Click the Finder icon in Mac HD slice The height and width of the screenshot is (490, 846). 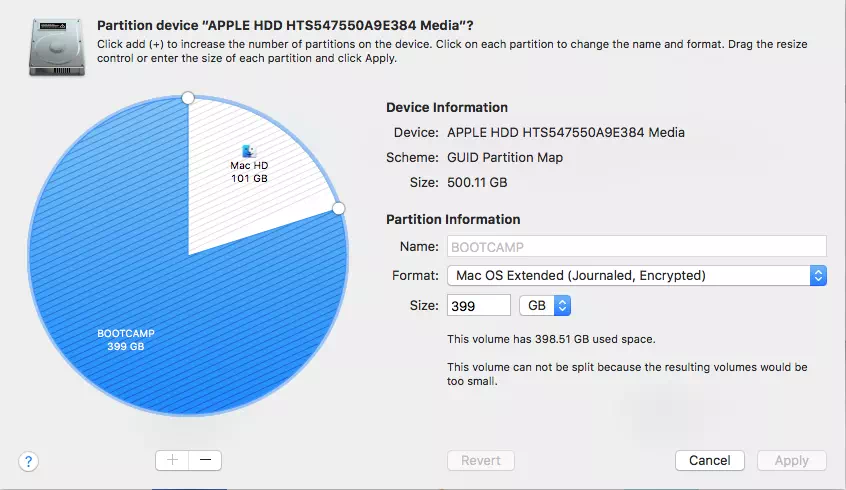249,151
